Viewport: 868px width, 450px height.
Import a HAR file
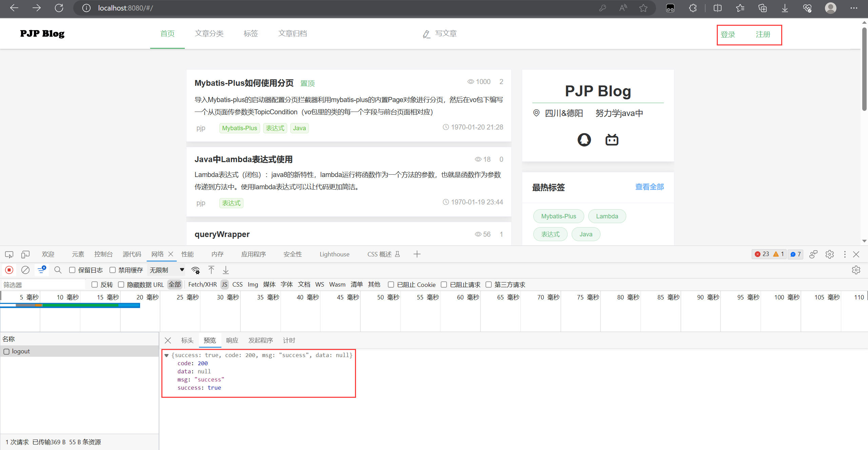[x=211, y=270]
